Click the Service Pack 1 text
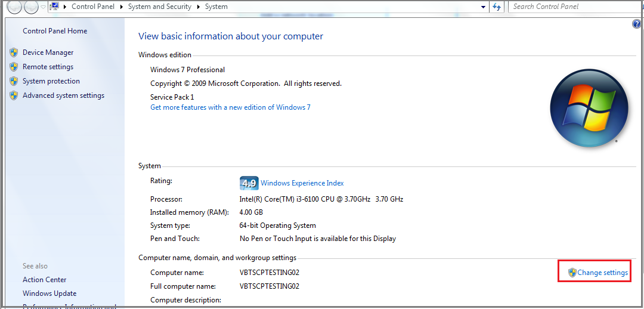The width and height of the screenshot is (644, 309). pyautogui.click(x=172, y=97)
